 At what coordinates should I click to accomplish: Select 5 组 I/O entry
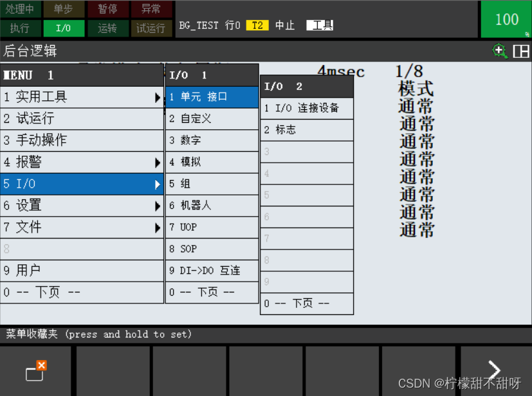pyautogui.click(x=212, y=184)
